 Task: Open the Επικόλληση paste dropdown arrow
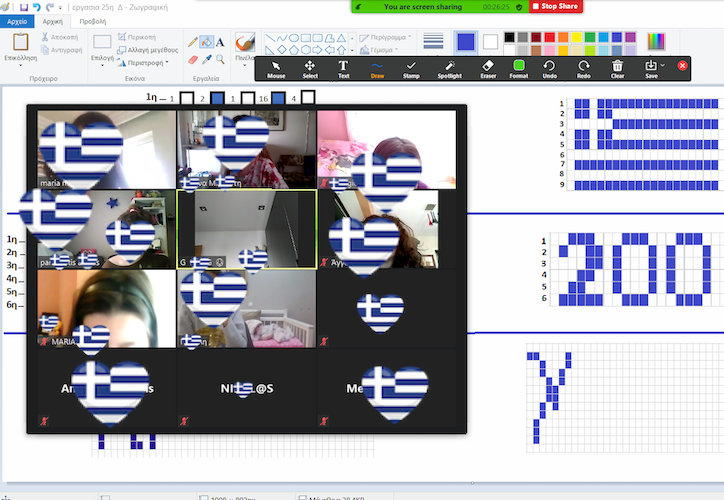tap(20, 66)
